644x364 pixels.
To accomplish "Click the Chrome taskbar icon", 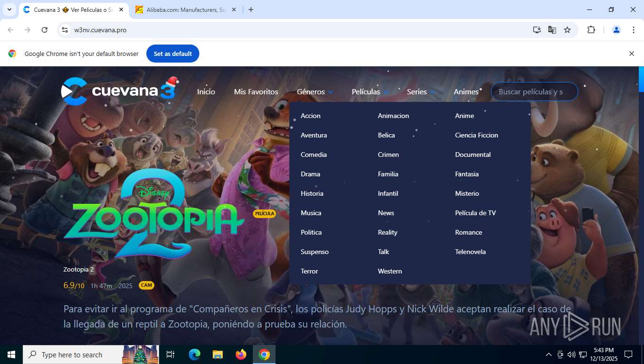I will click(264, 355).
